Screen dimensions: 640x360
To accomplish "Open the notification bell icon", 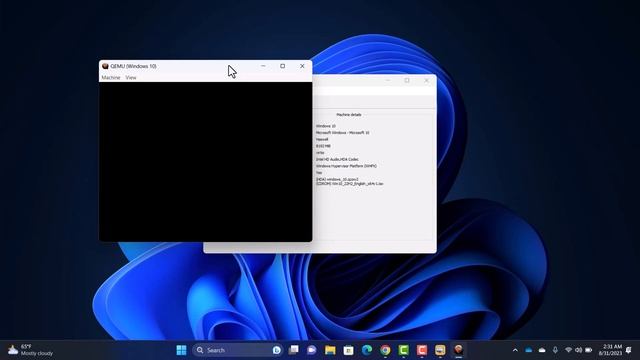I will pyautogui.click(x=629, y=350).
